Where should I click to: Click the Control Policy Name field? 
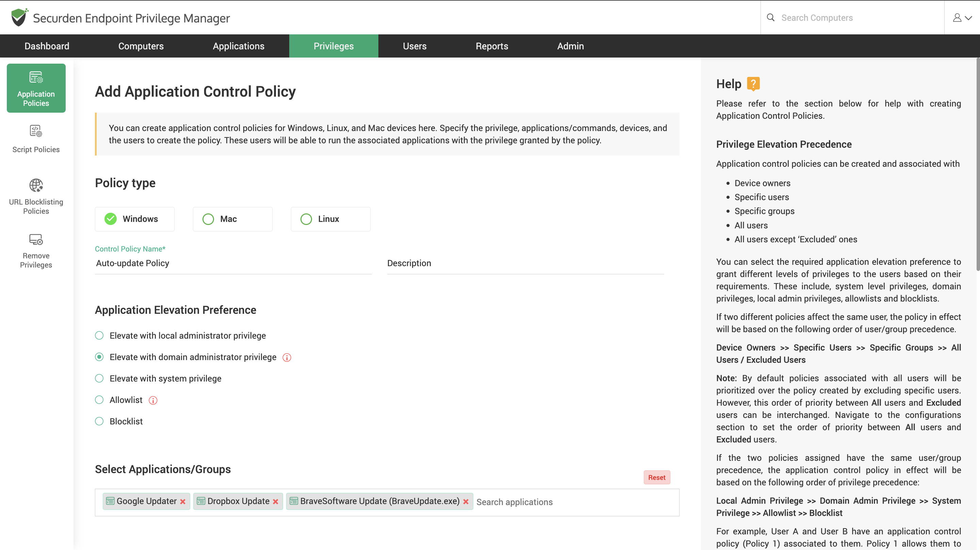click(x=233, y=263)
